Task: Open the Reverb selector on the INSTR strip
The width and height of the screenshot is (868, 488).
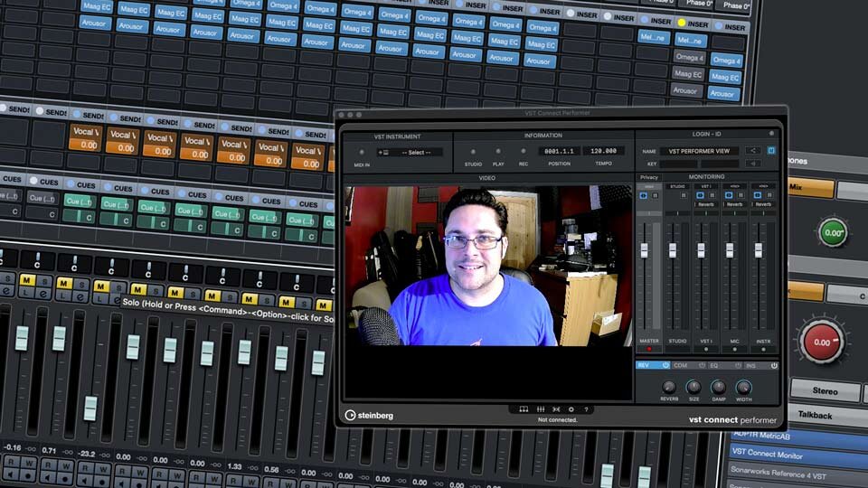Action: coord(763,205)
